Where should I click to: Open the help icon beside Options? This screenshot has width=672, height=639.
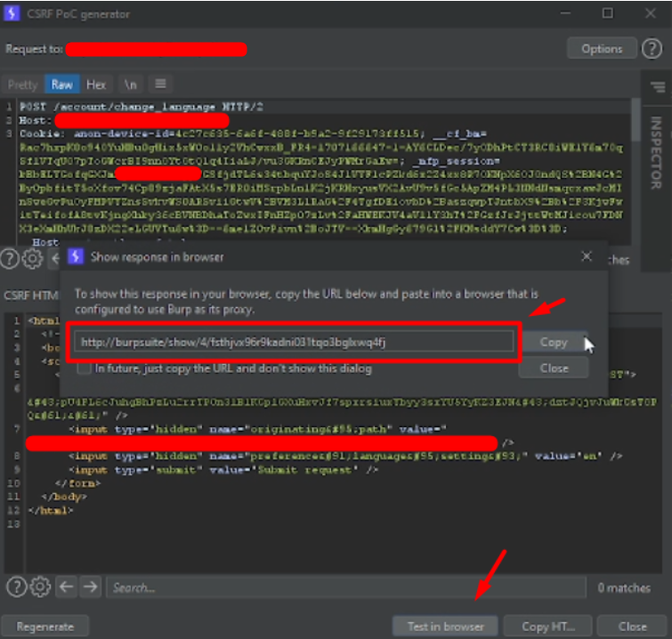(x=652, y=49)
